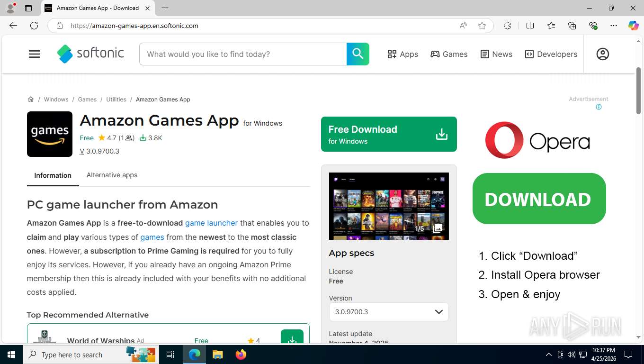Refresh the page

34,26
